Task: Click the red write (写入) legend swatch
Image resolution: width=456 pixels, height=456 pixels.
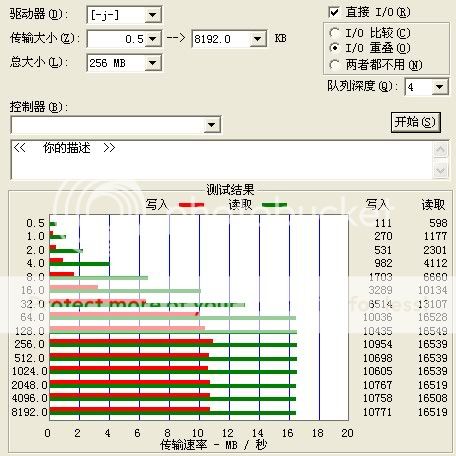Action: pos(191,205)
